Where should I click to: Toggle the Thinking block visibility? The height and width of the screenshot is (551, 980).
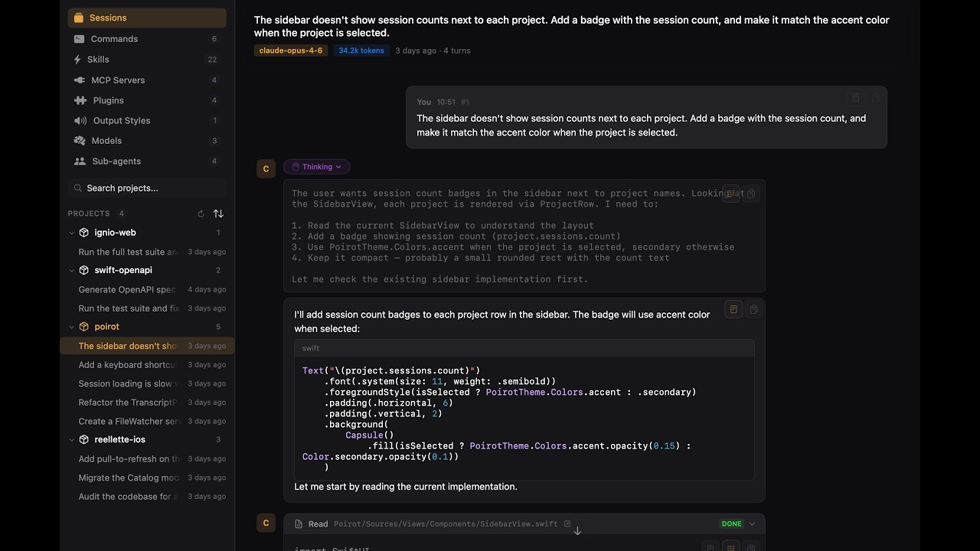pyautogui.click(x=316, y=167)
